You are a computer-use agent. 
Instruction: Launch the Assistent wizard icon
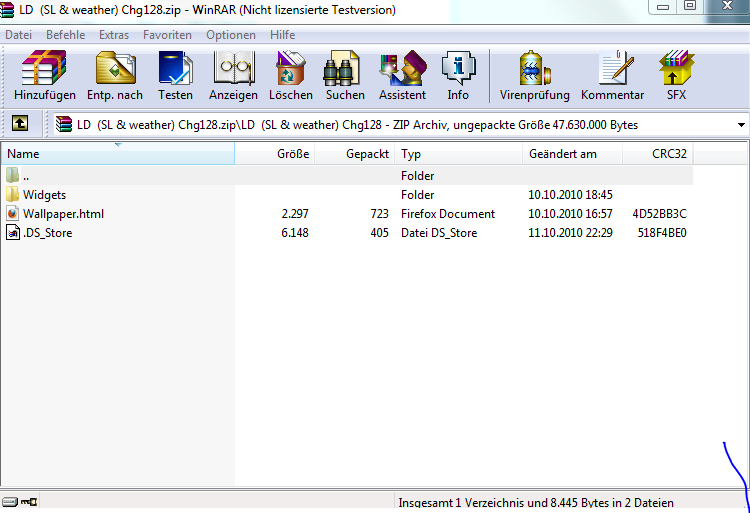(x=402, y=76)
